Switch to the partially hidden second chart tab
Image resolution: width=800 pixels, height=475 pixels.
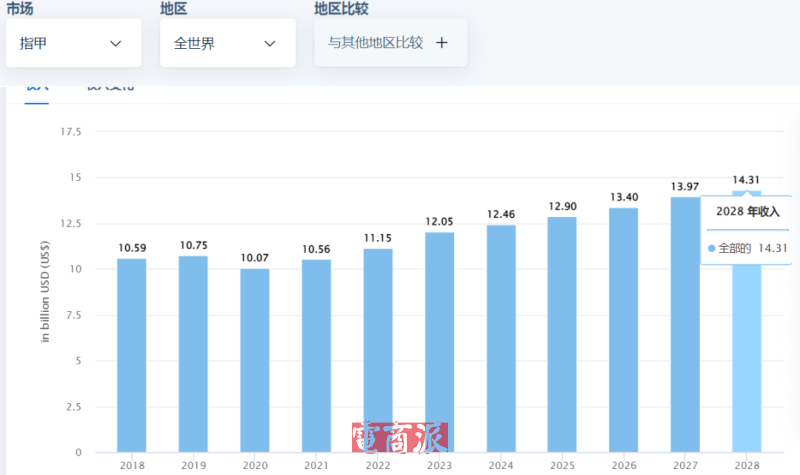click(110, 88)
